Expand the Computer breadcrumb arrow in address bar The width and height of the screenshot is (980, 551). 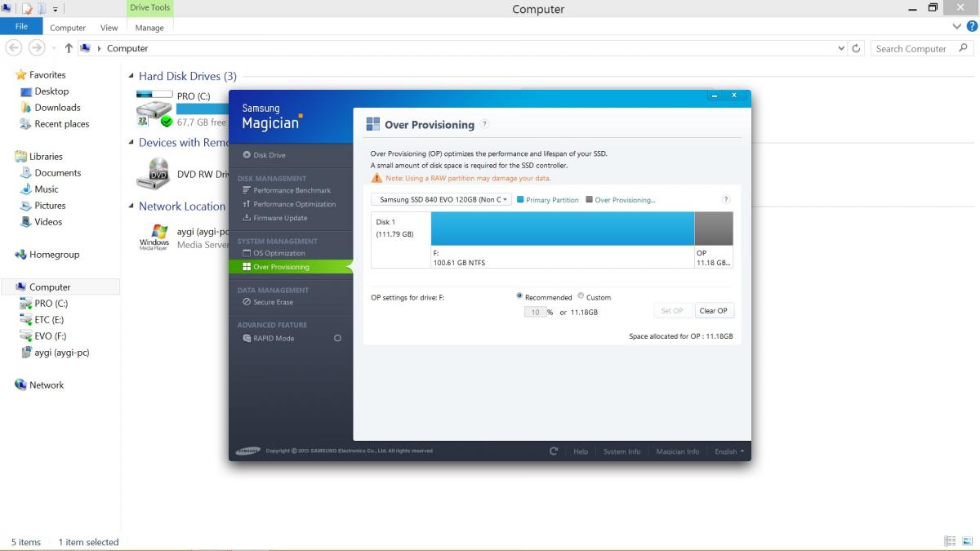(x=100, y=48)
